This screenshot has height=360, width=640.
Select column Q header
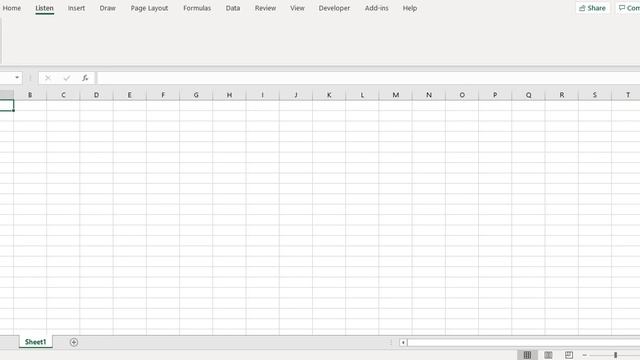pyautogui.click(x=528, y=95)
